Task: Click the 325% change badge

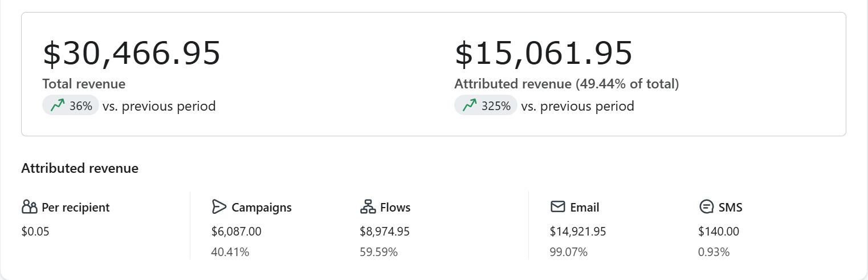Action: (x=486, y=106)
